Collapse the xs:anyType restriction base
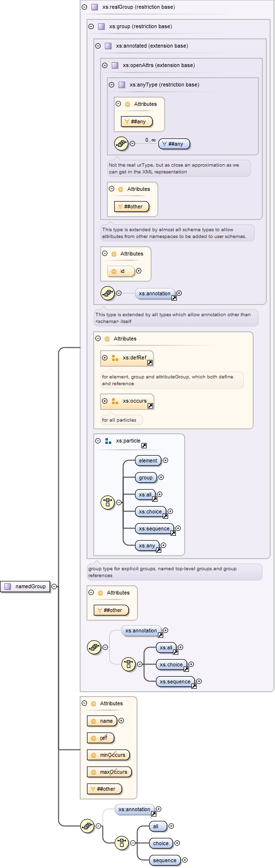275x868 pixels. coord(112,85)
